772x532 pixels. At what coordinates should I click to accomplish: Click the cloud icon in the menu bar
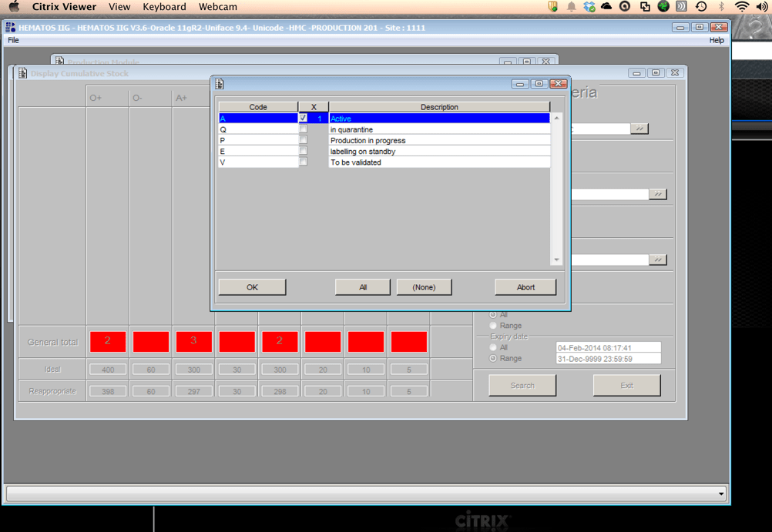click(x=606, y=7)
